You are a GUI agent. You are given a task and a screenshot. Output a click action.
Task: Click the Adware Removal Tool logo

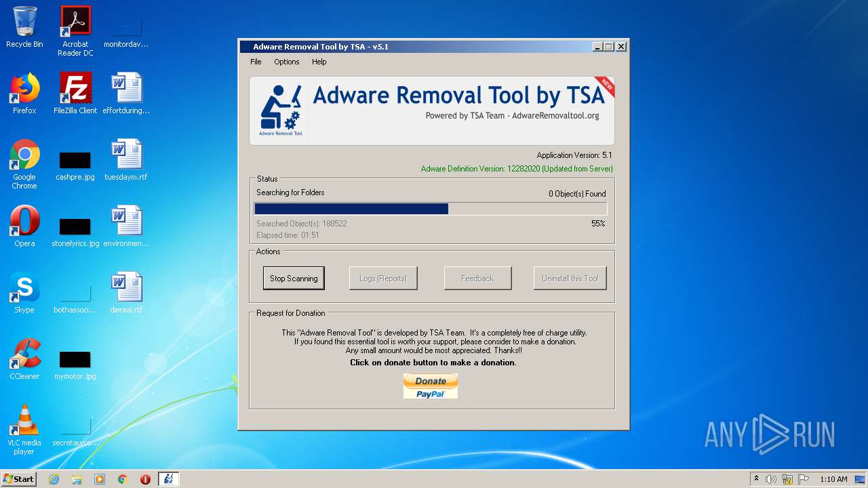[x=281, y=110]
